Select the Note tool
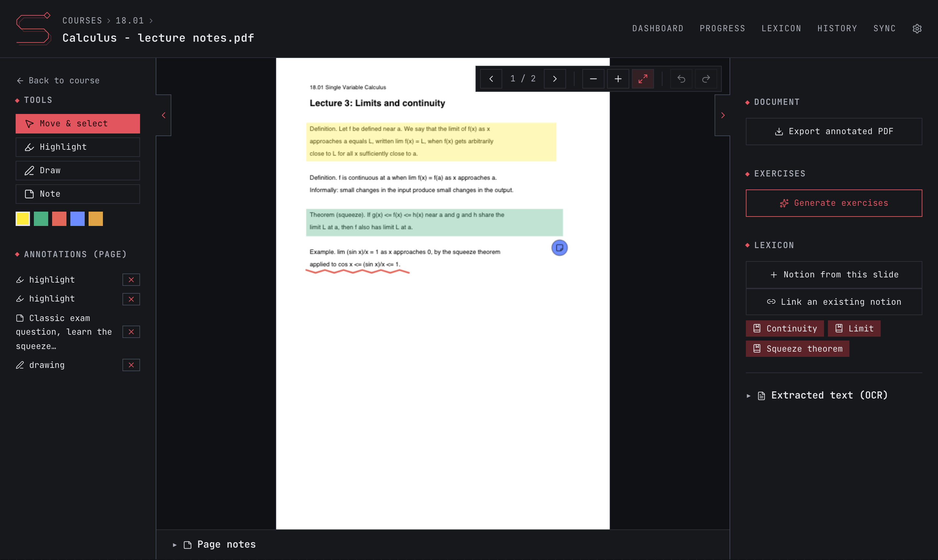 coord(78,194)
